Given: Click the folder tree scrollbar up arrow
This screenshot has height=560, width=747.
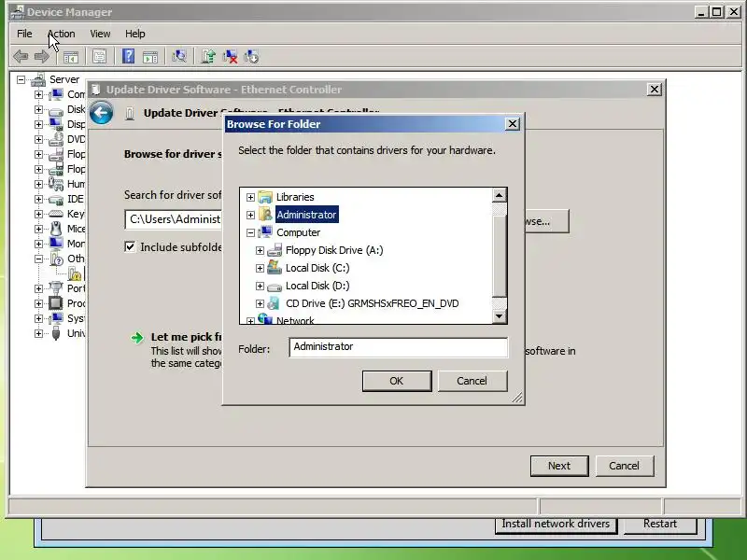Looking at the screenshot, I should coord(499,195).
